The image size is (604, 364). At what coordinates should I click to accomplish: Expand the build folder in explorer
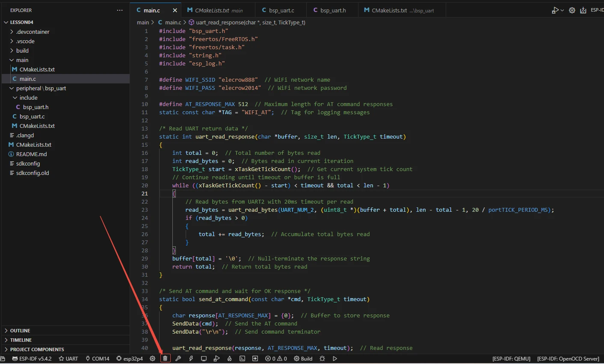point(22,50)
